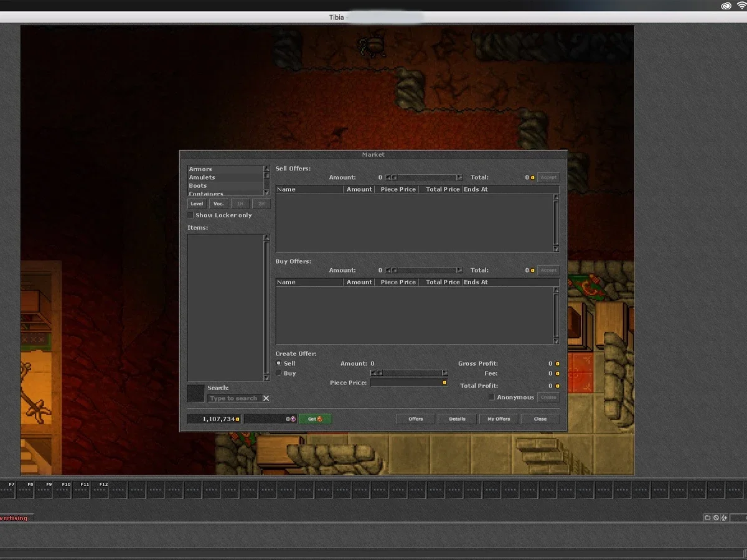Click the green Get coins button
This screenshot has height=560, width=747.
point(315,419)
